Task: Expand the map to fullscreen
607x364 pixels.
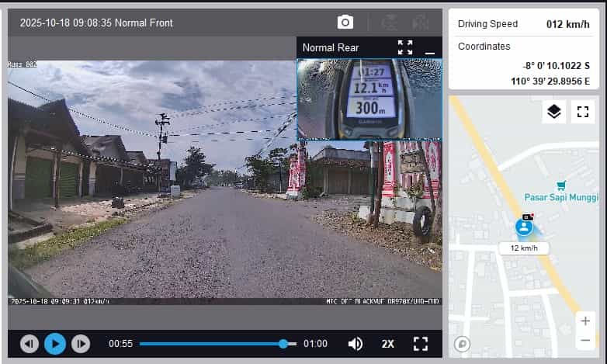Action: coord(582,112)
